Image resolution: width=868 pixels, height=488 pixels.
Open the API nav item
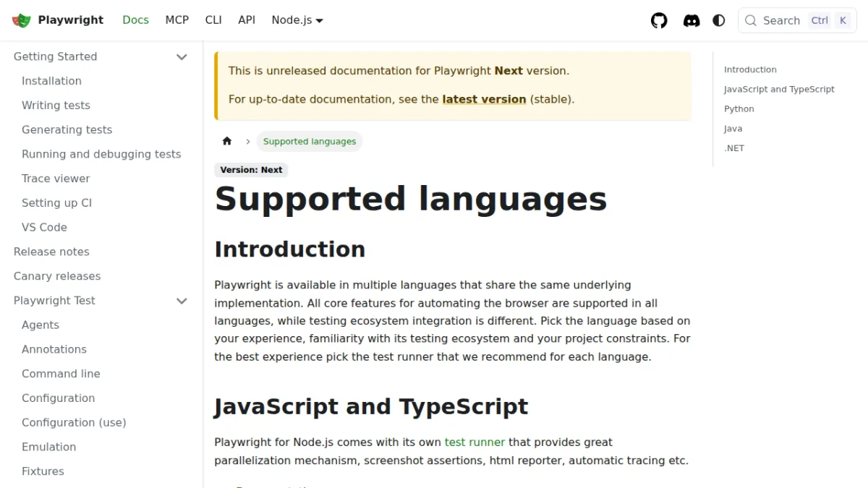247,20
